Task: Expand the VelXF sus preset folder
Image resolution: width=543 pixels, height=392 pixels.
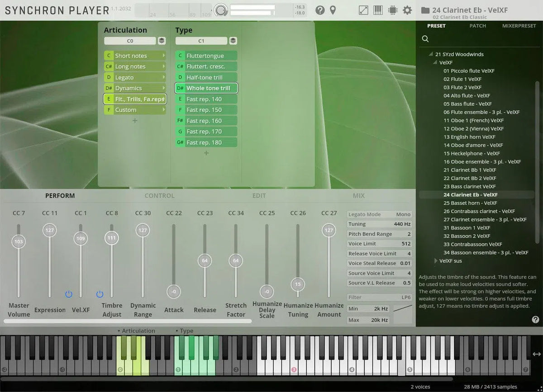Action: pyautogui.click(x=436, y=261)
